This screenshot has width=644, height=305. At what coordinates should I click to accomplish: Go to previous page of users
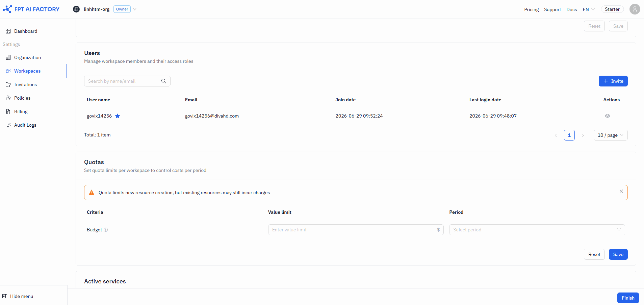pos(556,135)
